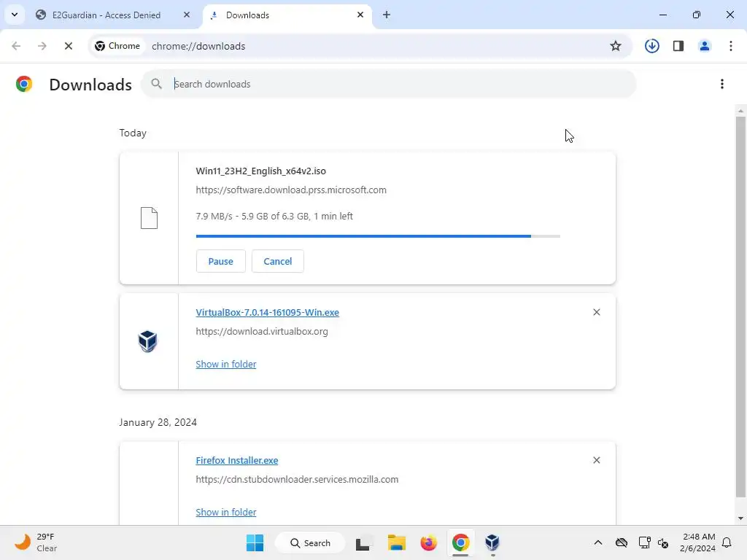
Task: Click the VirtualBox file icon in downloads list
Action: (147, 341)
